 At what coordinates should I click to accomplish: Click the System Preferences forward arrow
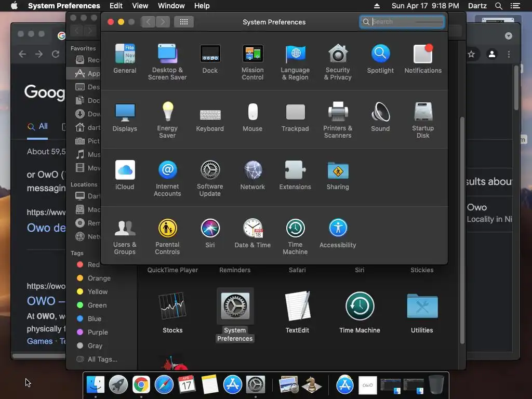click(x=163, y=22)
